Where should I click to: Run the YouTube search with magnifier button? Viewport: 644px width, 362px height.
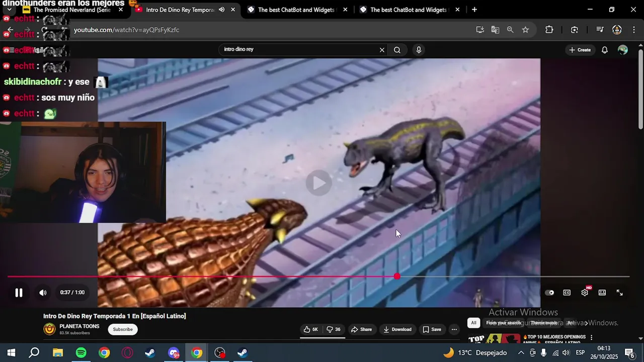click(x=397, y=50)
